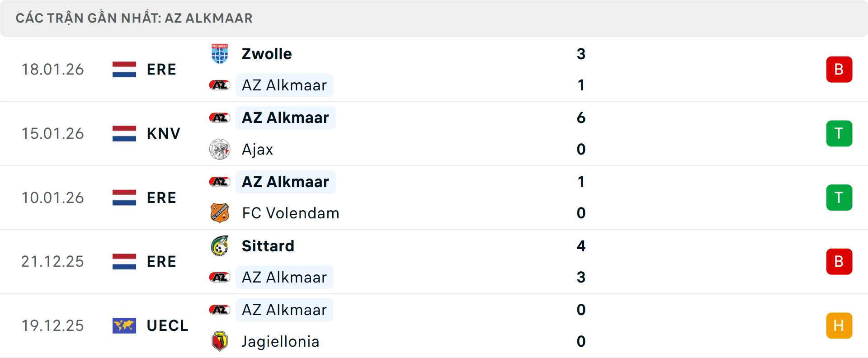The width and height of the screenshot is (868, 358).
Task: Open the Zwolle team link
Action: (x=267, y=54)
